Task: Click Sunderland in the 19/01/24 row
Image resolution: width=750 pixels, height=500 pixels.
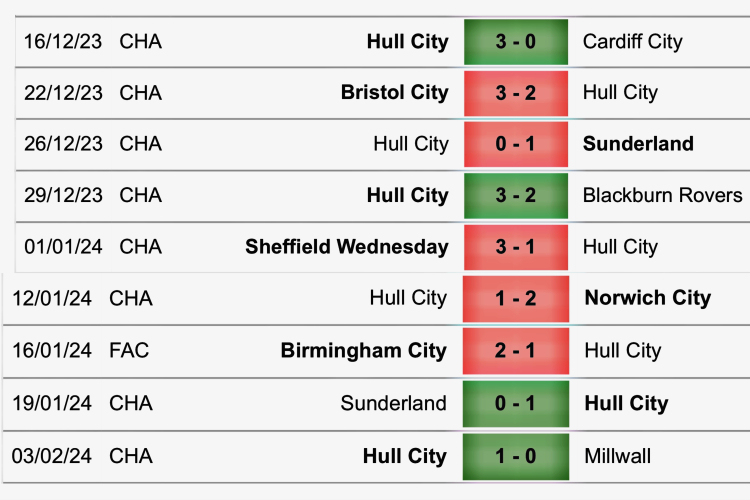Action: [x=393, y=403]
